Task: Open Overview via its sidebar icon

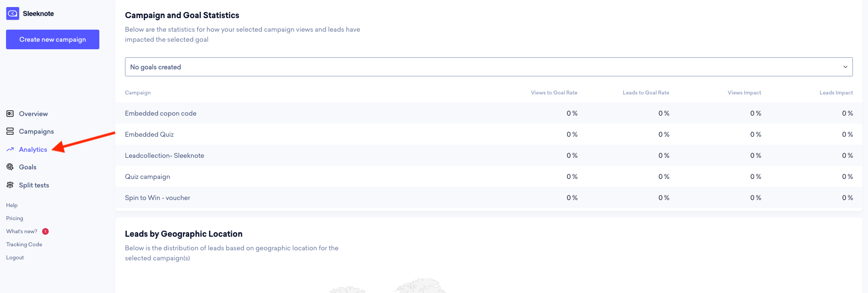Action: click(10, 114)
